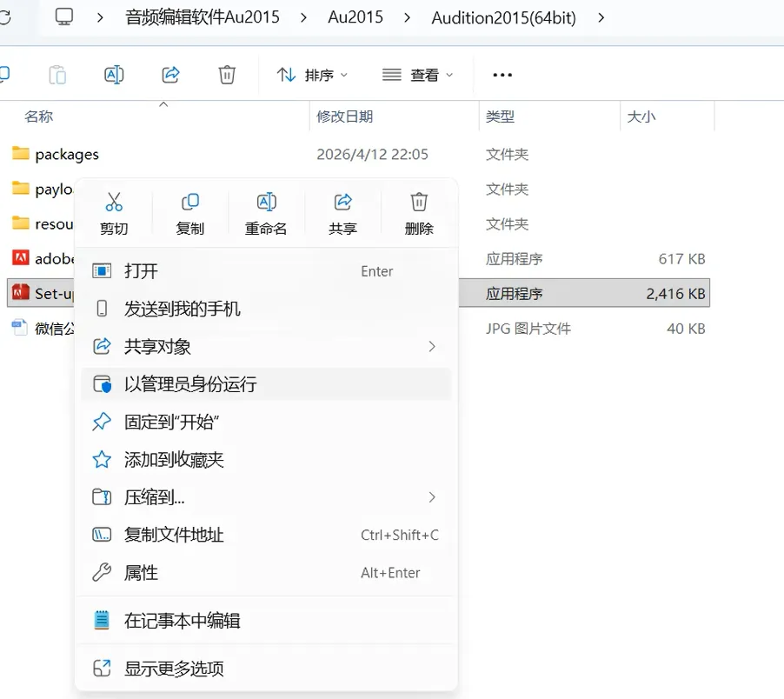The image size is (784, 699).
Task: Click the toolbar paste icon
Action: [x=57, y=75]
